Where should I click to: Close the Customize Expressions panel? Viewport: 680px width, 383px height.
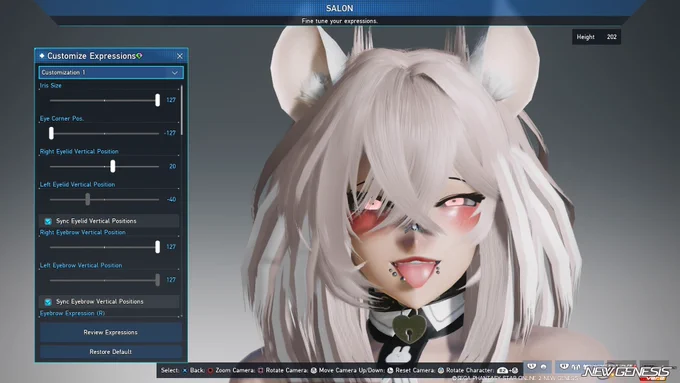point(180,56)
